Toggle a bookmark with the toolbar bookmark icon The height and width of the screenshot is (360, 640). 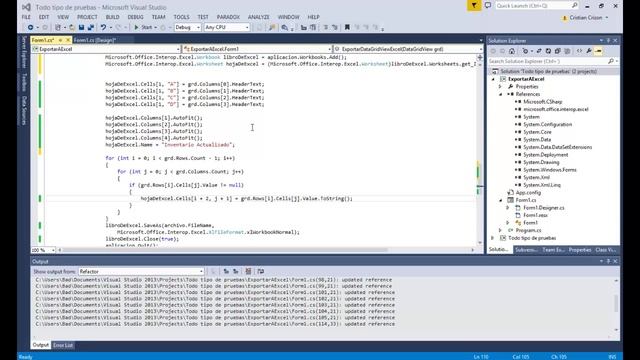(347, 27)
